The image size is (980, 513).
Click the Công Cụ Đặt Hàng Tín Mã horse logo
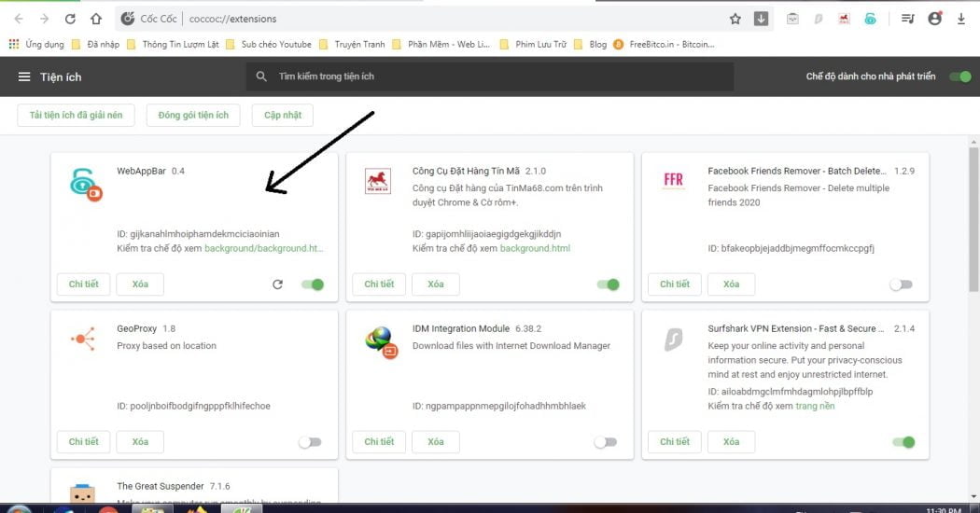point(377,181)
